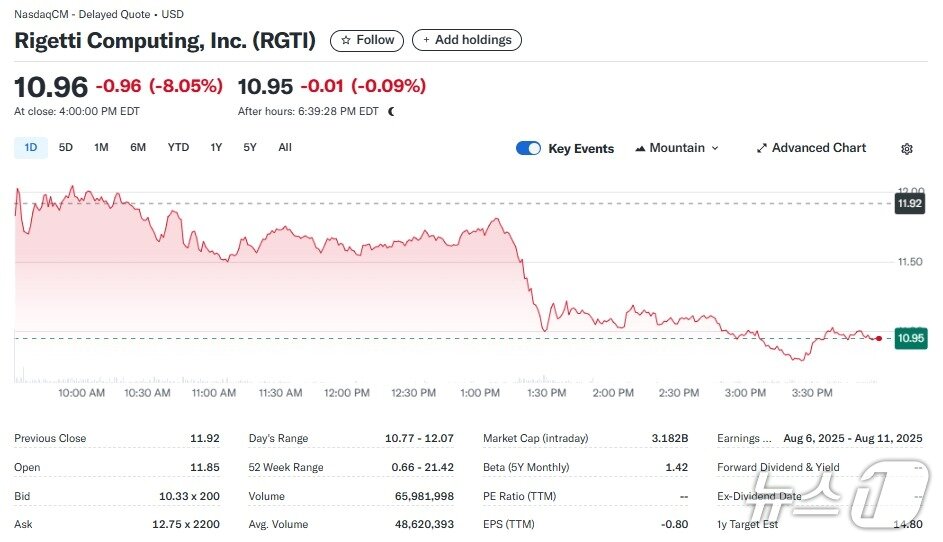Toggle the Key Events switch
Viewport: 943px width, 542px height.
pyautogui.click(x=528, y=148)
